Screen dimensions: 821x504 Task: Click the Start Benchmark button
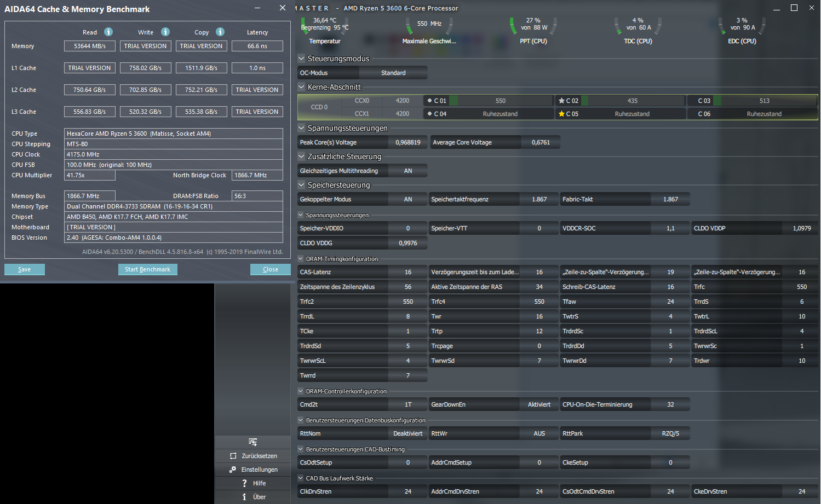[148, 269]
